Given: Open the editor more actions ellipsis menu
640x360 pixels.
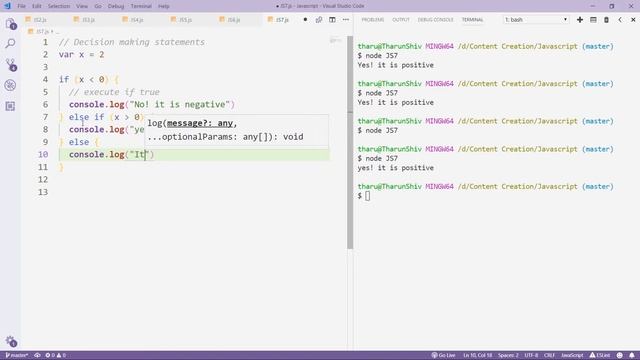Looking at the screenshot, I should pyautogui.click(x=346, y=20).
